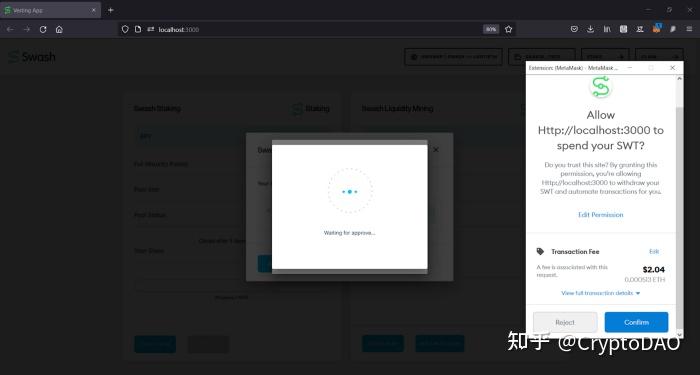Bookmark this page with the star
The image size is (700, 375).
[508, 29]
